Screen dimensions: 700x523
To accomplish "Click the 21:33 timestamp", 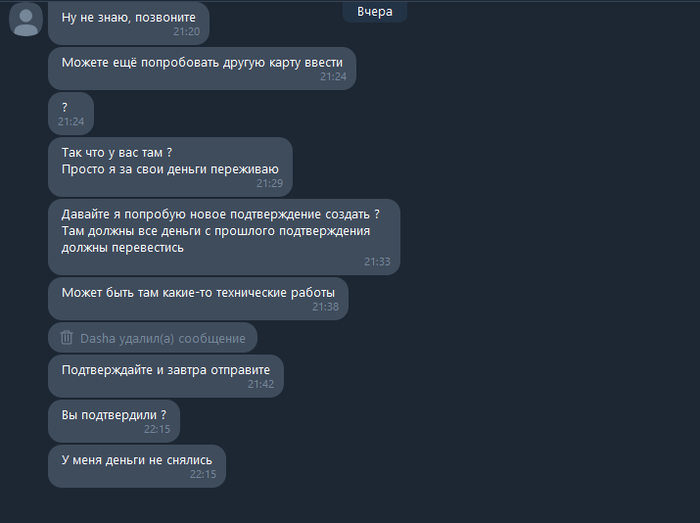I will (377, 262).
